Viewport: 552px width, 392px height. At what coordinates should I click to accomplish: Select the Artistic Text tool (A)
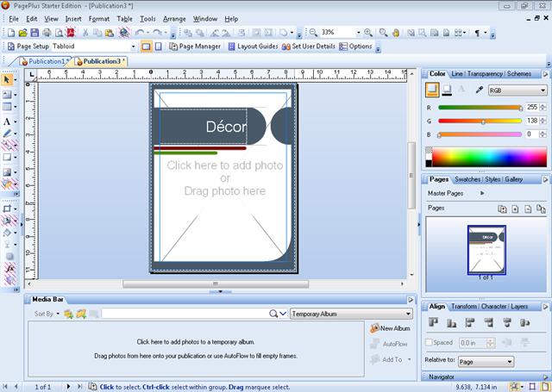tap(7, 121)
